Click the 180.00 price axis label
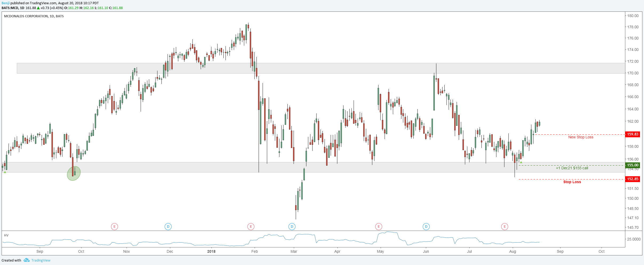This screenshot has height=265, width=644. point(633,16)
